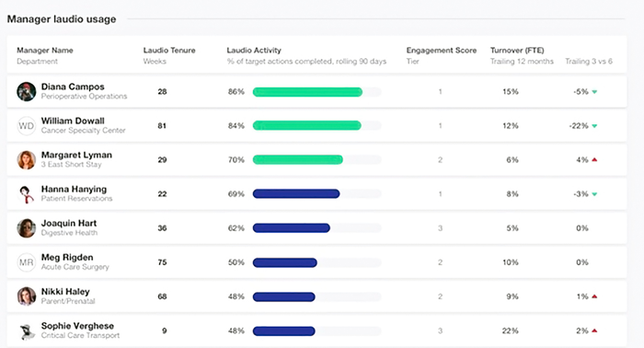Select the WD initials avatar
Viewport: 644px width, 348px height.
(27, 126)
